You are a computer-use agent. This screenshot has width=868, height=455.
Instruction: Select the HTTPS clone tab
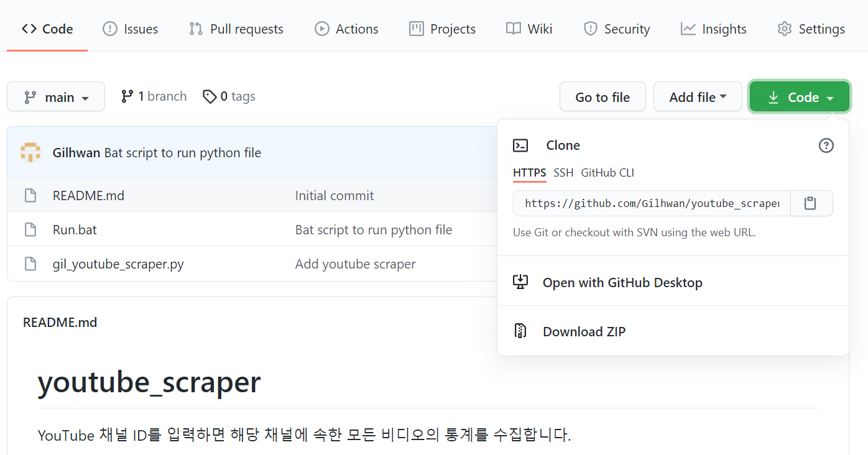[x=530, y=173]
